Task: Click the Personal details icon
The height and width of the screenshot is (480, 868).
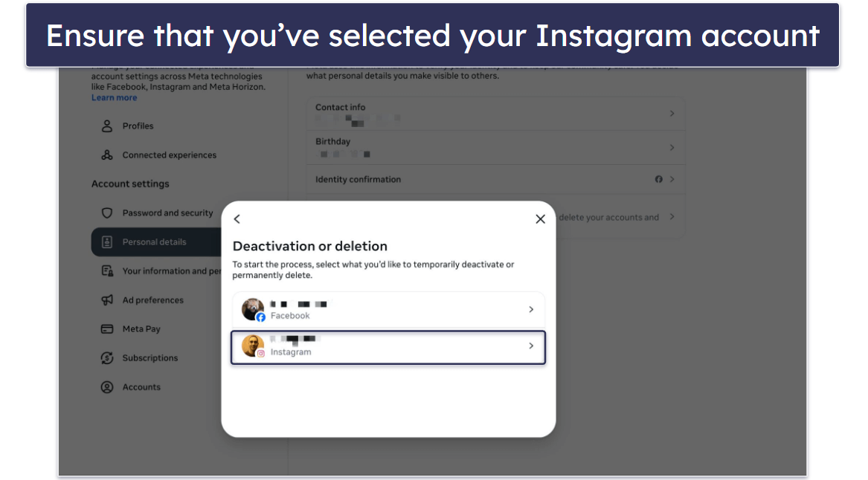Action: click(x=107, y=242)
